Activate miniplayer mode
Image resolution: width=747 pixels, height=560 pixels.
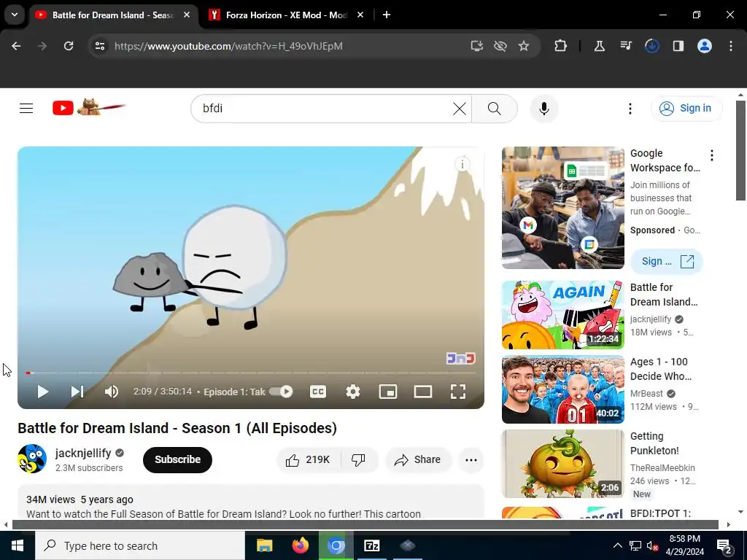pyautogui.click(x=388, y=392)
